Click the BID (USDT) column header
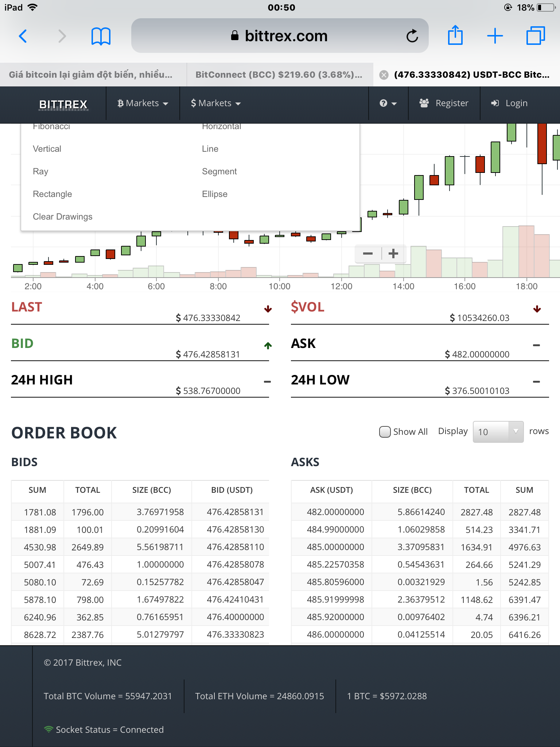 click(x=232, y=490)
